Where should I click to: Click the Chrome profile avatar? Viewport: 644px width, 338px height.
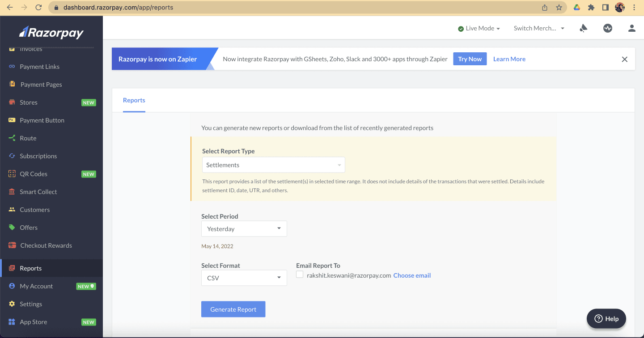pos(620,7)
